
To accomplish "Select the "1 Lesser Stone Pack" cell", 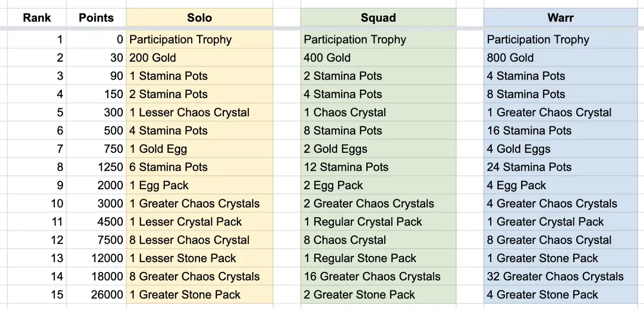I will pyautogui.click(x=199, y=258).
